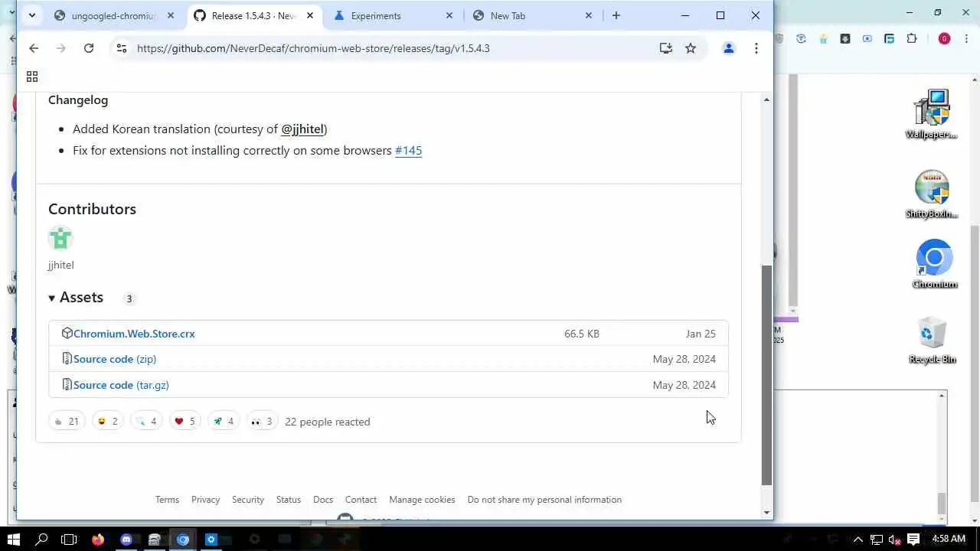980x551 pixels.
Task: Open a new tab with plus button
Action: tap(616, 15)
